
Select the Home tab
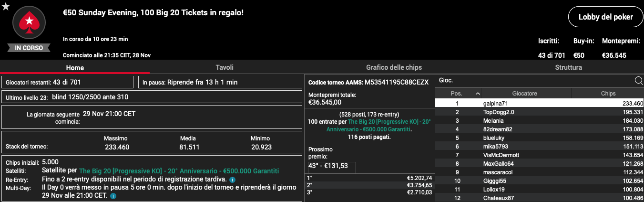pyautogui.click(x=75, y=67)
